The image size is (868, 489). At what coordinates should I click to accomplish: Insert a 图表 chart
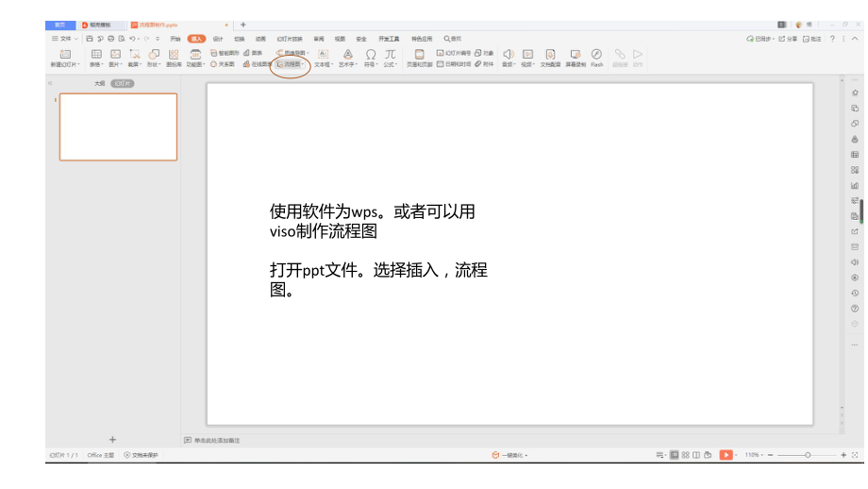(x=253, y=53)
